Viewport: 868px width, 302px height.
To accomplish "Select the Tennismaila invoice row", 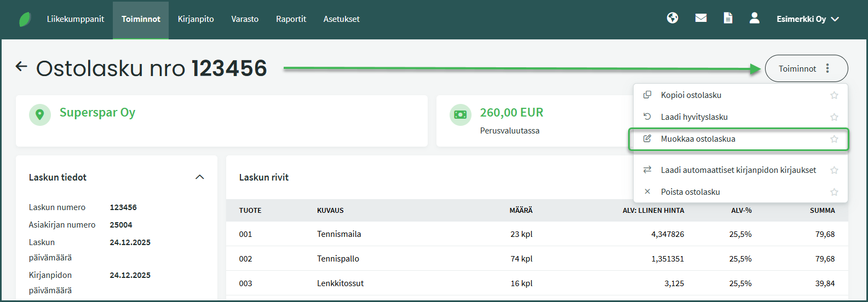I will (x=339, y=234).
